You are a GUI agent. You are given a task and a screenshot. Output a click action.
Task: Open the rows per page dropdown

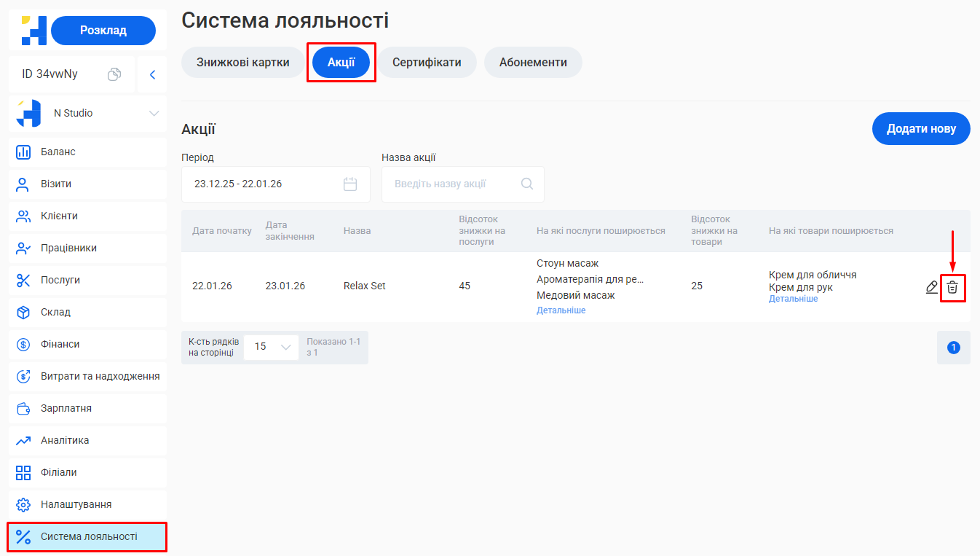271,347
